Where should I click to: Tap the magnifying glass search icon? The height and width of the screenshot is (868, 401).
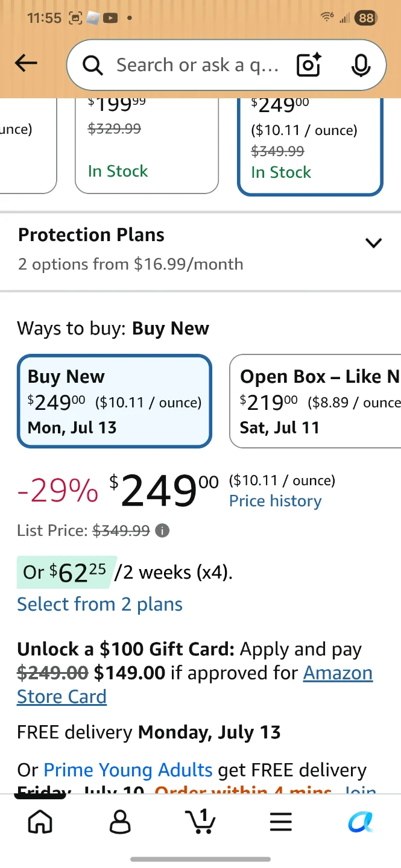tap(93, 65)
